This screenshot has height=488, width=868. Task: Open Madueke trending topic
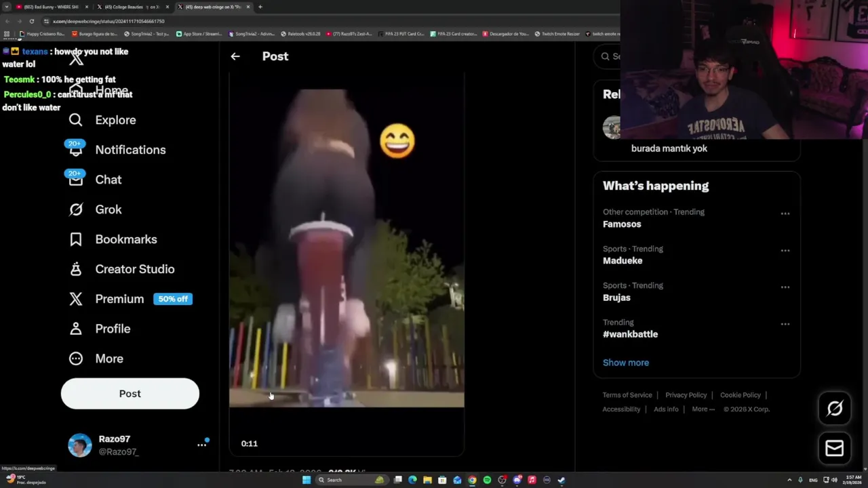[623, 261]
